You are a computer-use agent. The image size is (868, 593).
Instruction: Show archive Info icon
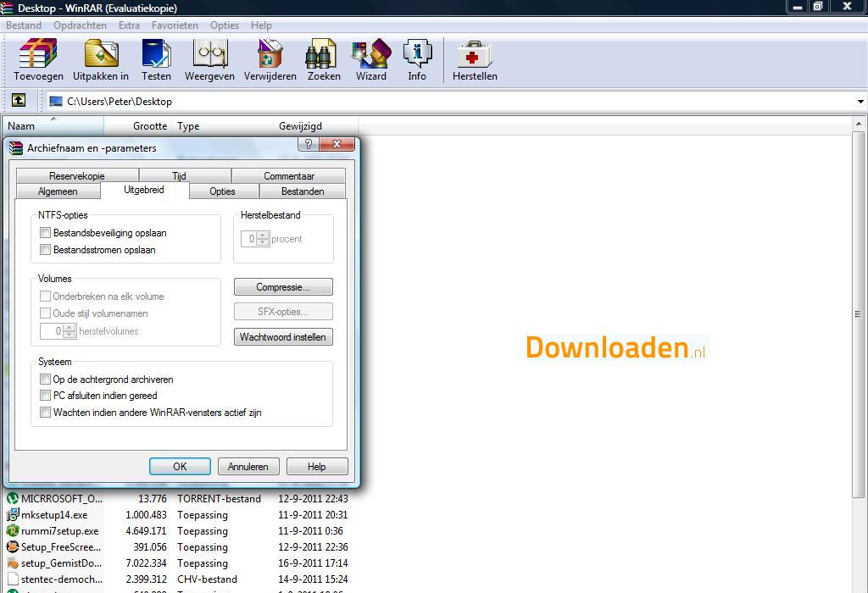click(x=417, y=53)
